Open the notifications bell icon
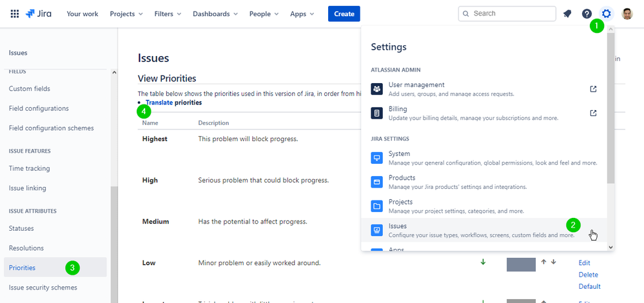This screenshot has width=644, height=303. [x=567, y=14]
